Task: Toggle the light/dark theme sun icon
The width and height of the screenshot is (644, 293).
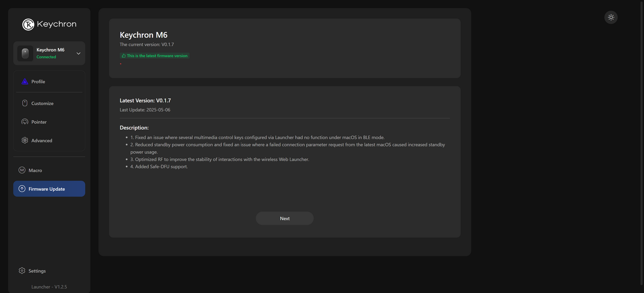Action: tap(611, 17)
